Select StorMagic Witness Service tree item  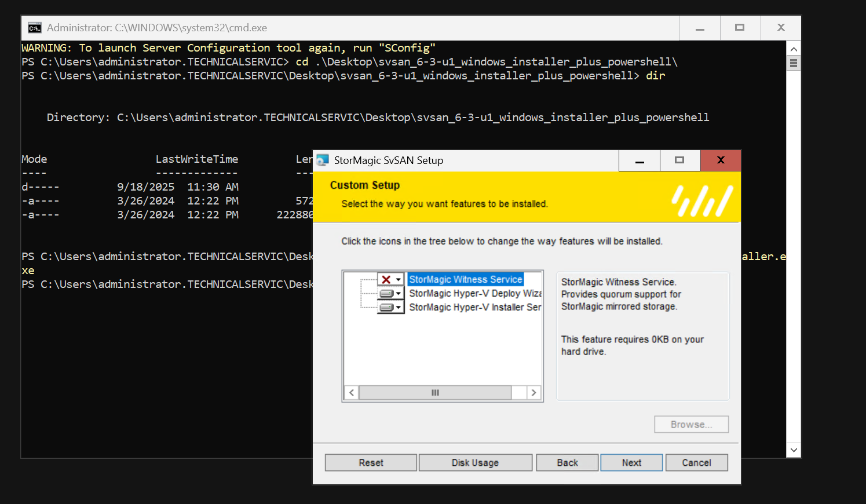tap(466, 279)
